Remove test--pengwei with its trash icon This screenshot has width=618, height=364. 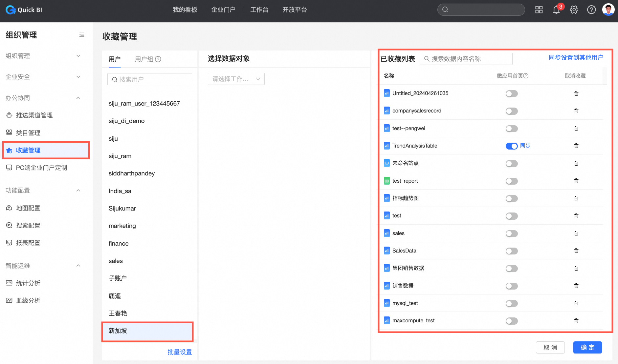(x=576, y=128)
